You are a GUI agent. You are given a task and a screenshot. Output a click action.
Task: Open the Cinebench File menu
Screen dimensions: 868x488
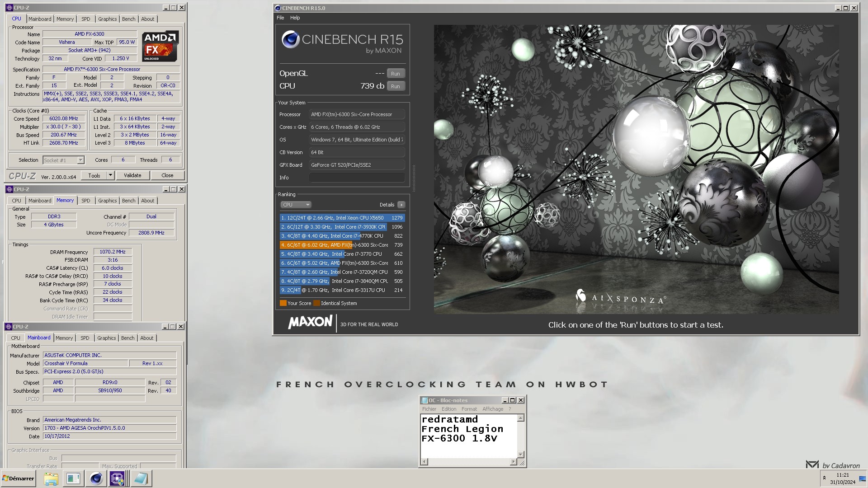click(280, 18)
